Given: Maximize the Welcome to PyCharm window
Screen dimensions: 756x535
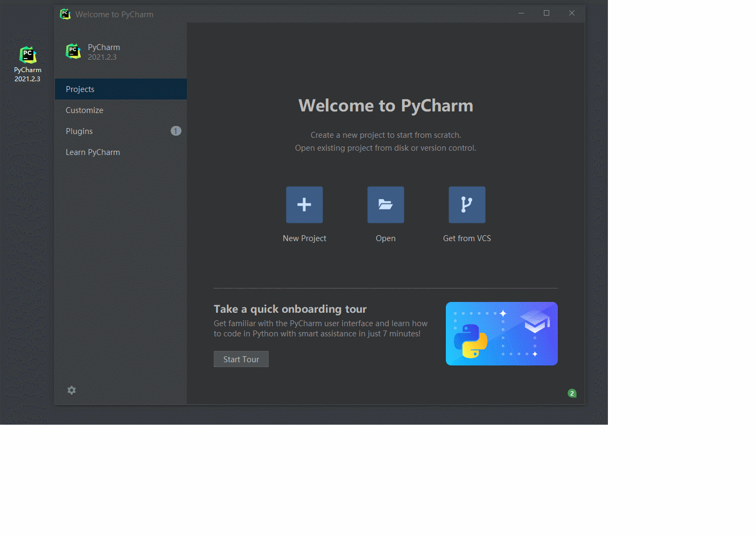Looking at the screenshot, I should tap(547, 13).
